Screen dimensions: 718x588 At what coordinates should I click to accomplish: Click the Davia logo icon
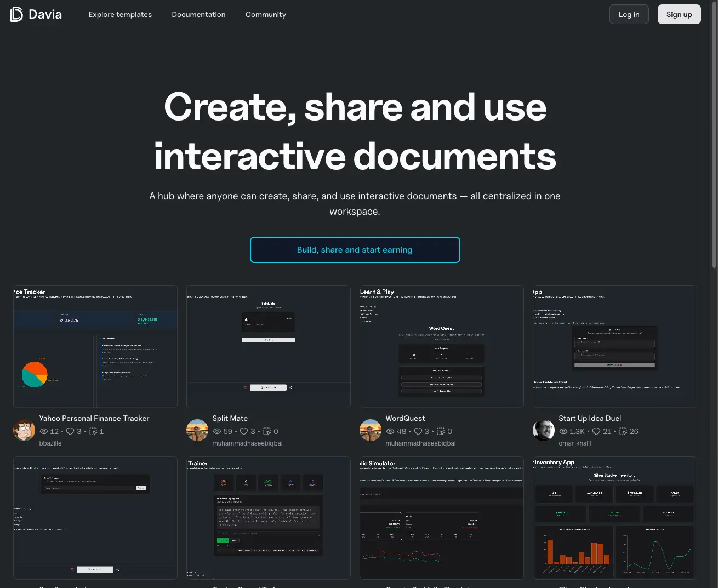tap(16, 14)
